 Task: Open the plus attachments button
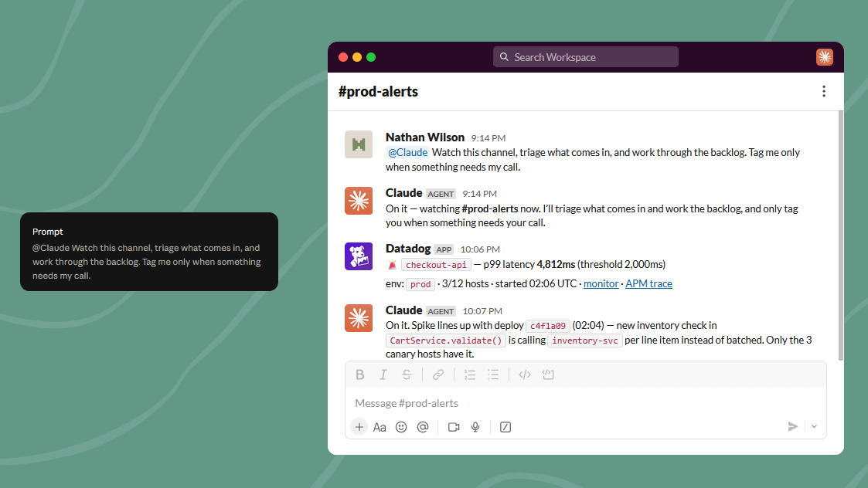pyautogui.click(x=359, y=426)
